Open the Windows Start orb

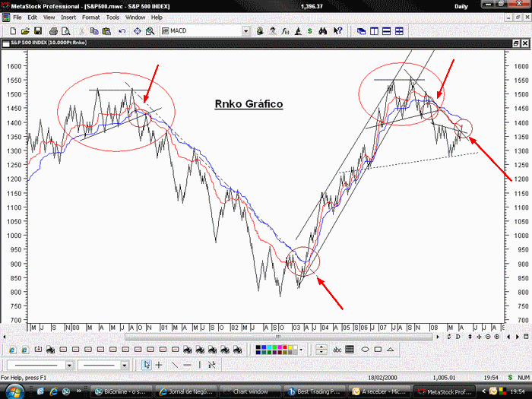(15, 391)
